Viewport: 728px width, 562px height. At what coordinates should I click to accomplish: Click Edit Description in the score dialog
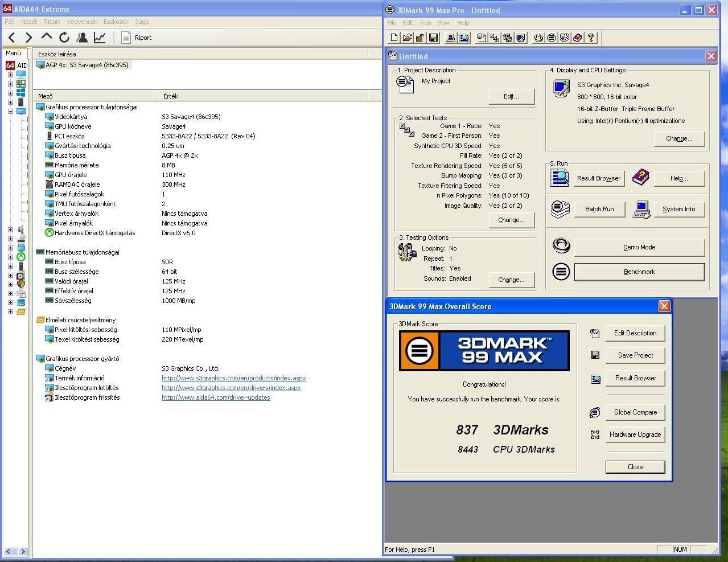635,333
